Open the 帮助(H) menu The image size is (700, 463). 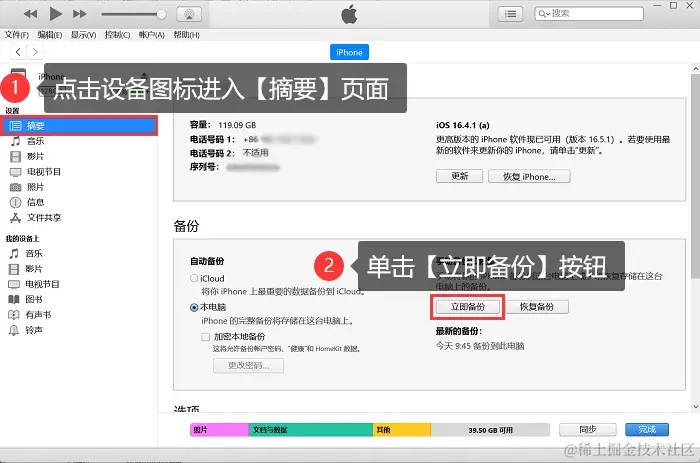coord(186,35)
